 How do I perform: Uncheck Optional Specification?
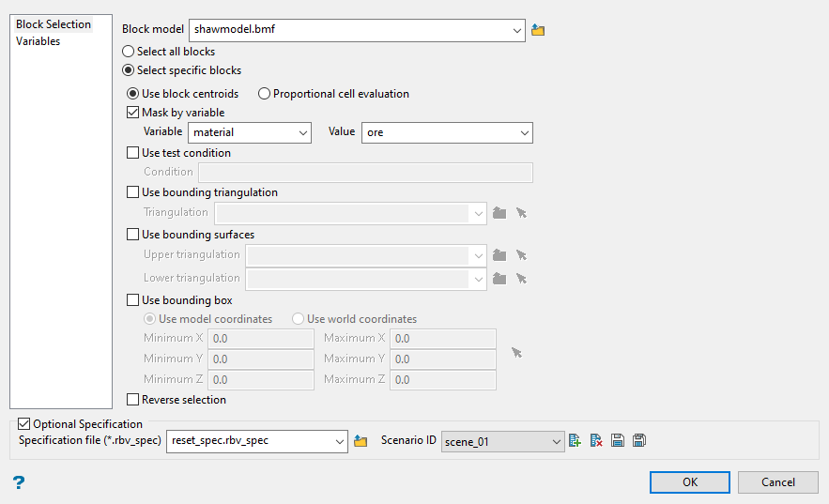24,424
